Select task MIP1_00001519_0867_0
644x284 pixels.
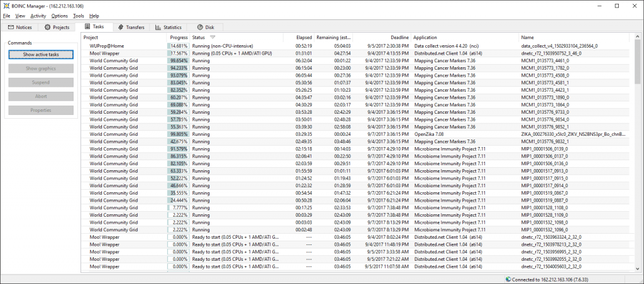(355, 193)
